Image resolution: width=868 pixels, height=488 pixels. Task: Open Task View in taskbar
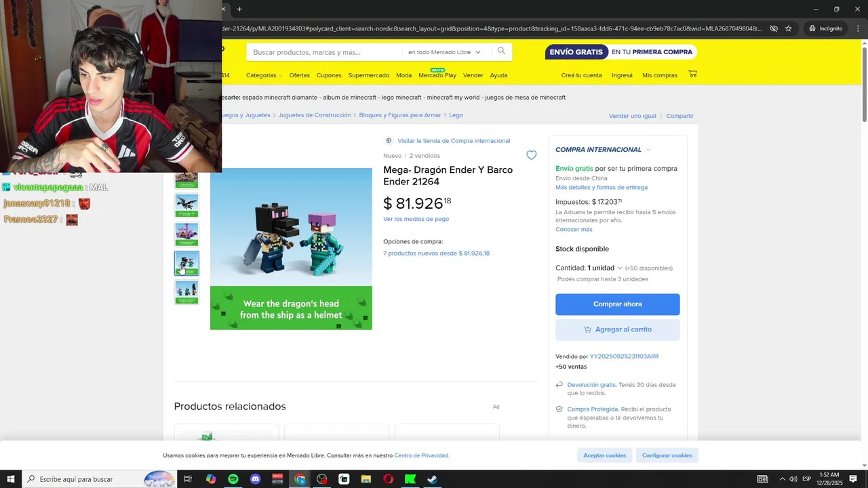(188, 479)
